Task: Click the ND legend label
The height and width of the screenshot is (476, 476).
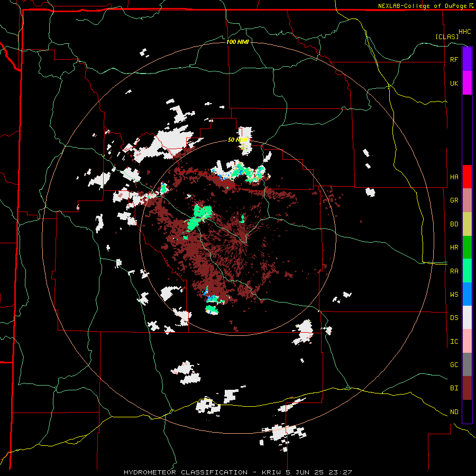Action: 454,412
